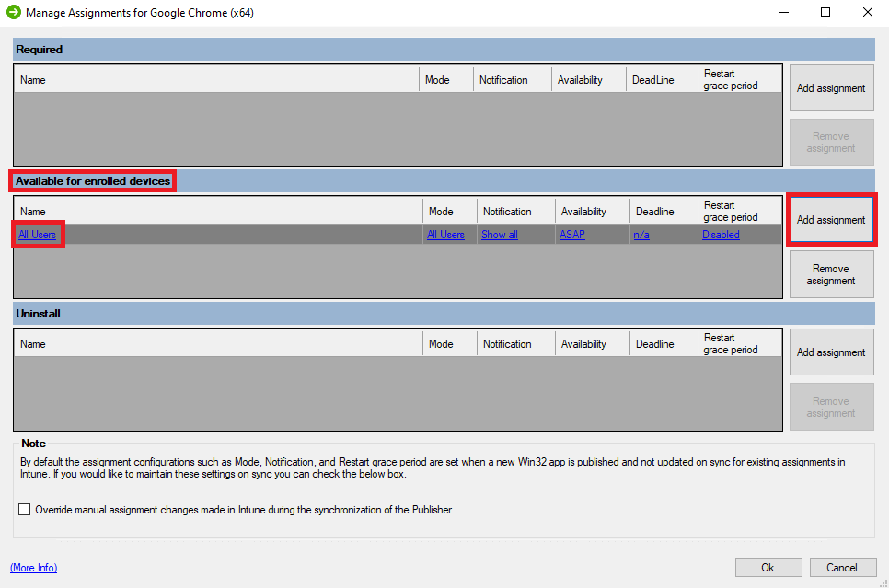Select Mode column header in Uninstall table
The width and height of the screenshot is (889, 588).
(x=450, y=343)
